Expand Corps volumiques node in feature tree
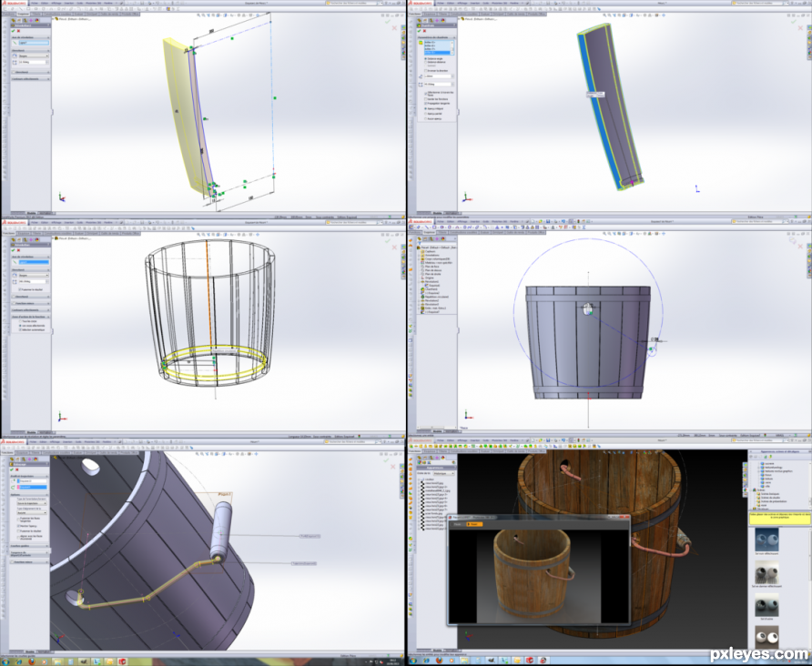812x666 pixels. point(419,258)
